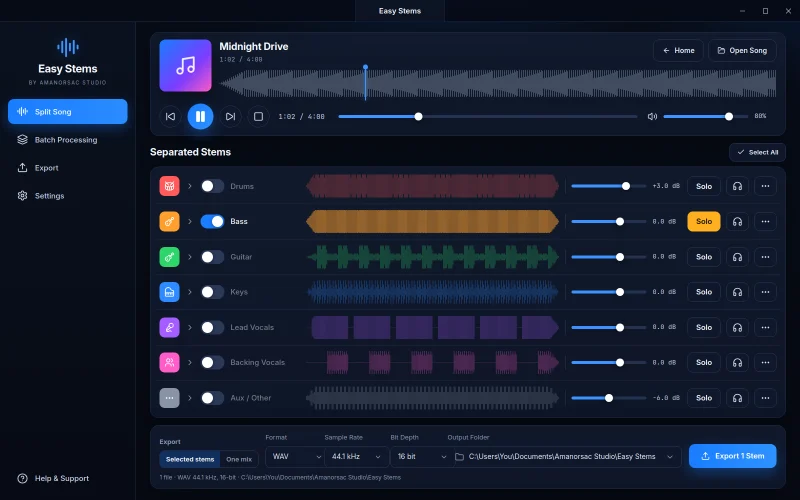Image resolution: width=800 pixels, height=500 pixels.
Task: Open the Bit Depth 16 bit dropdown
Action: click(421, 457)
